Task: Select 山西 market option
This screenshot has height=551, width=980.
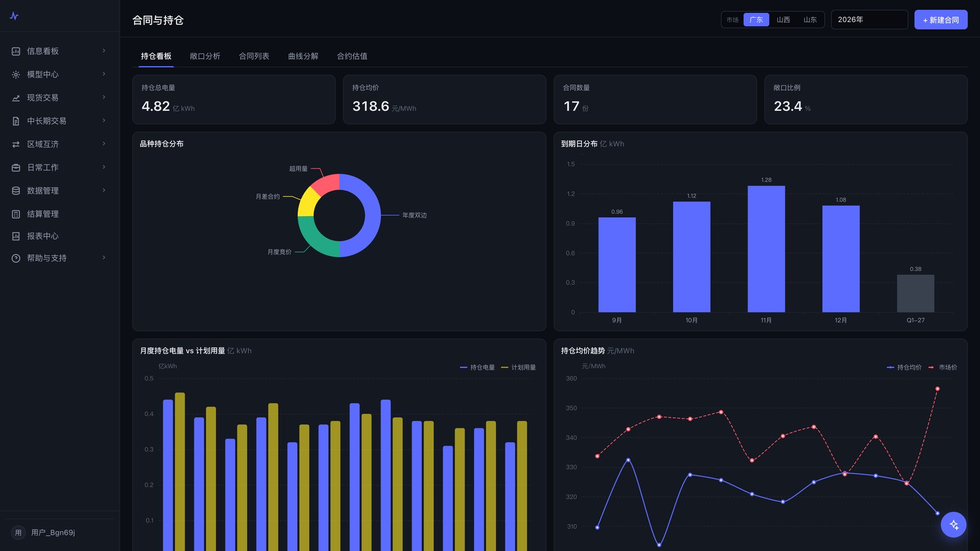Action: click(783, 20)
